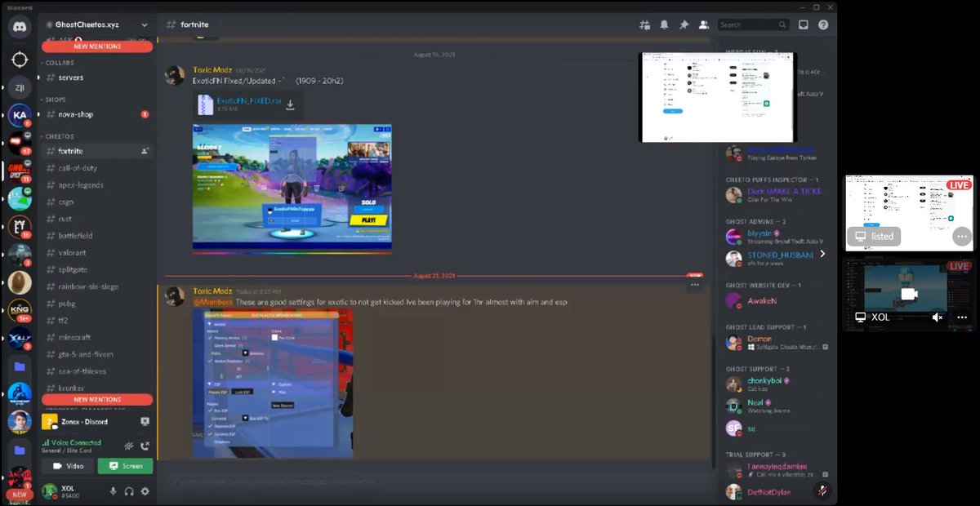Open the help question mark icon
Image resolution: width=980 pixels, height=506 pixels.
tap(823, 24)
